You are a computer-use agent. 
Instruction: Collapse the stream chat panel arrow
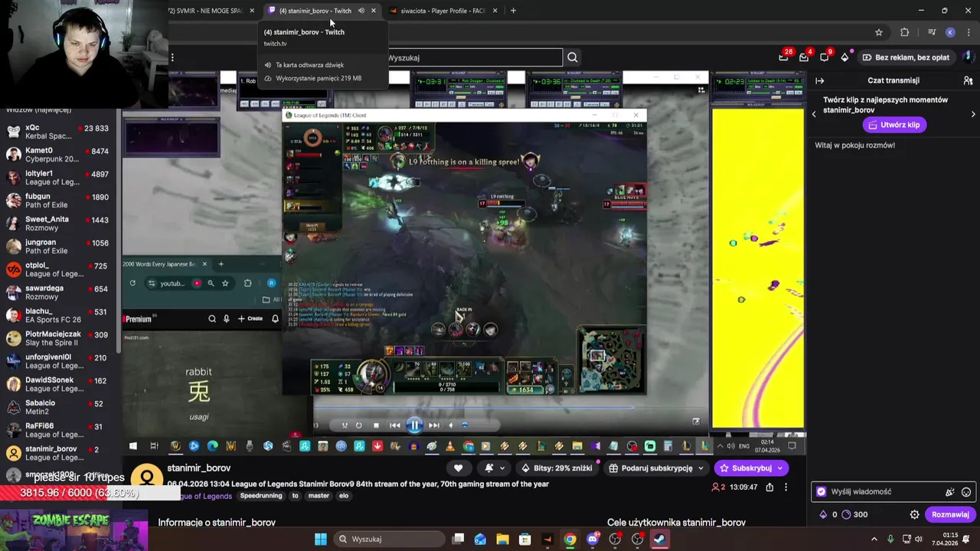pyautogui.click(x=819, y=80)
